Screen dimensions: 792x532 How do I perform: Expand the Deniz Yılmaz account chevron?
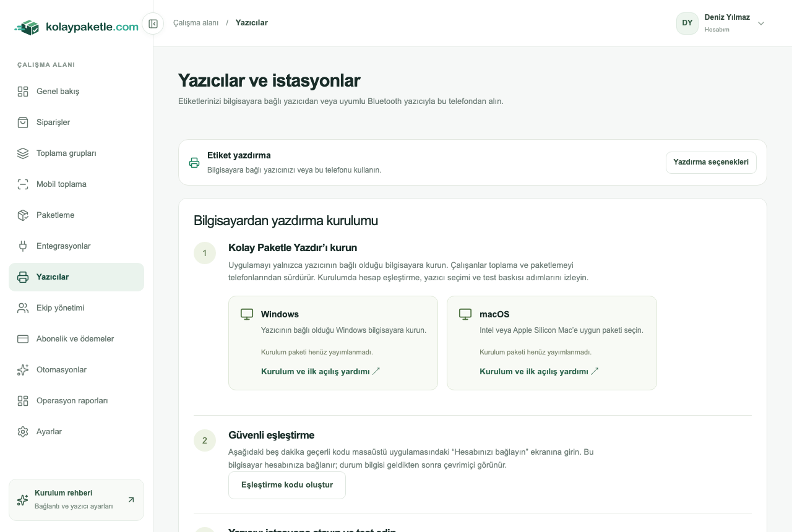point(761,24)
